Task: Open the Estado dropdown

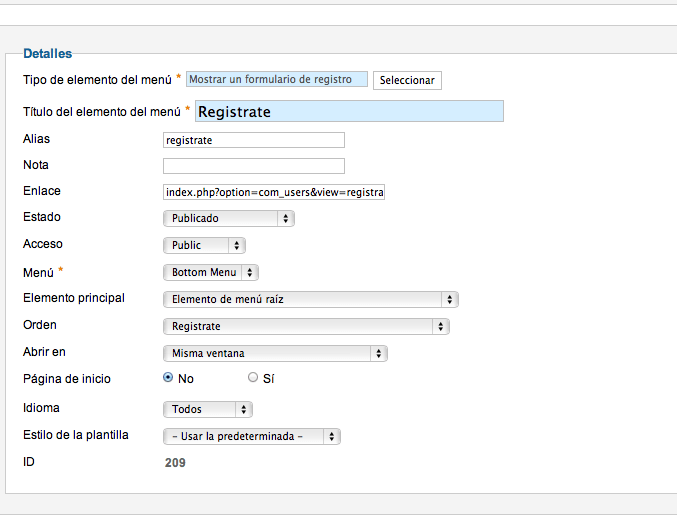Action: coord(229,218)
